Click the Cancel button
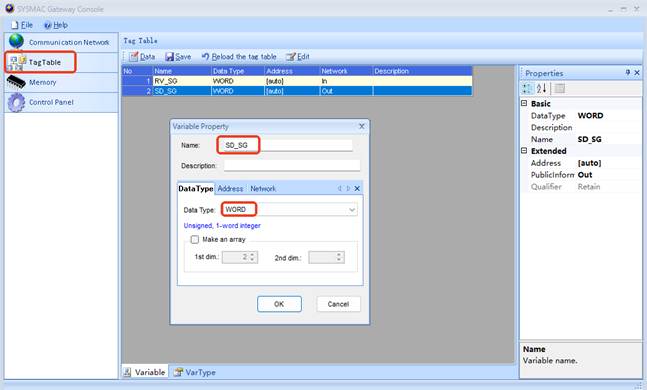 338,304
